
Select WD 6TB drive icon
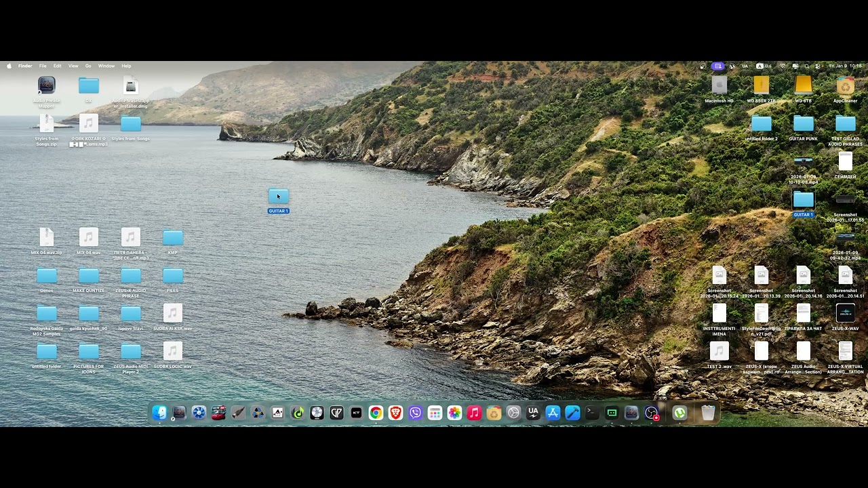[x=804, y=85]
